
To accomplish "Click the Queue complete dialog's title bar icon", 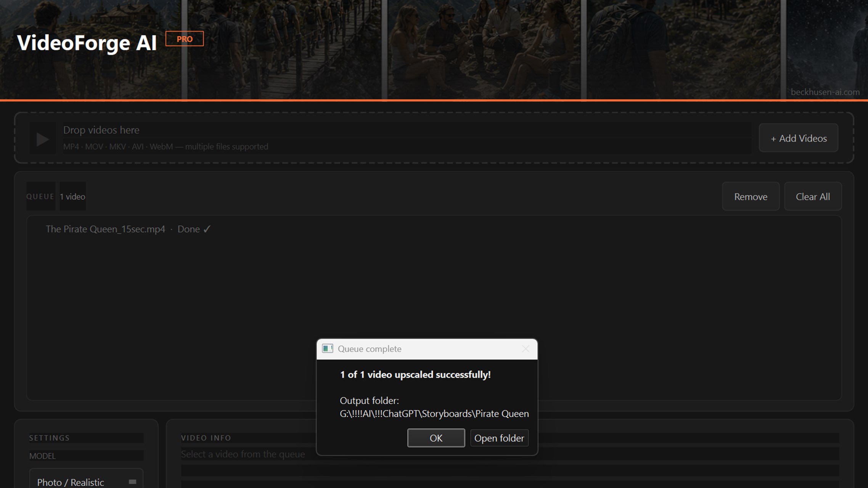I will click(327, 348).
